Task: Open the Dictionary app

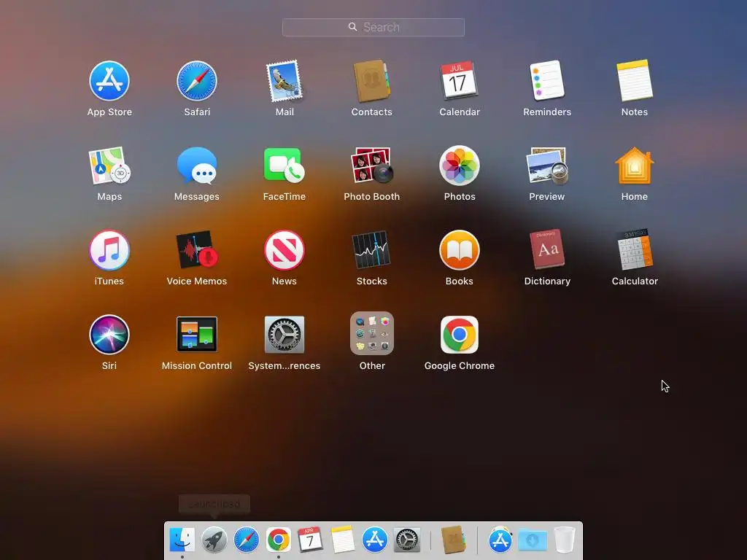Action: coord(547,249)
